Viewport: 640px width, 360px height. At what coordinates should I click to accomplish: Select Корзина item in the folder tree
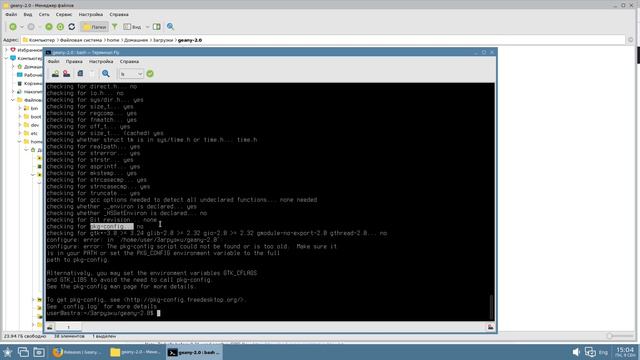tap(29, 83)
